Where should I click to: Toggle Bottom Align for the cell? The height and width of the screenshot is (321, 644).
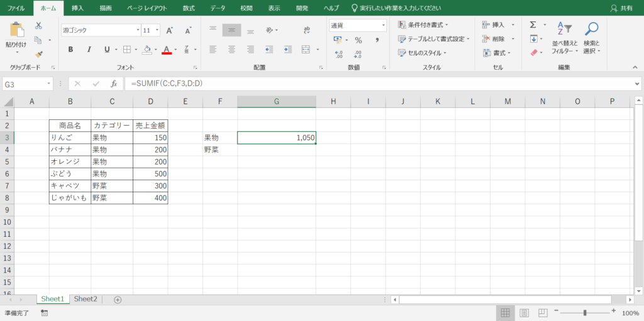250,30
